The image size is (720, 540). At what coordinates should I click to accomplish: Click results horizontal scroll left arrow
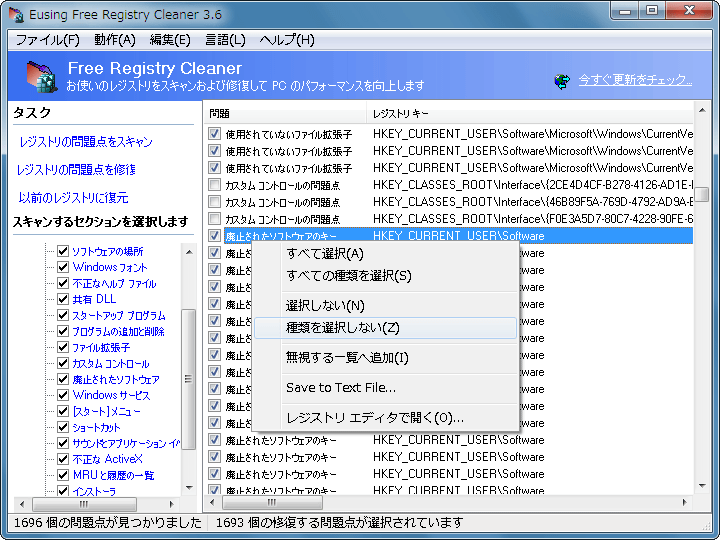coord(212,502)
